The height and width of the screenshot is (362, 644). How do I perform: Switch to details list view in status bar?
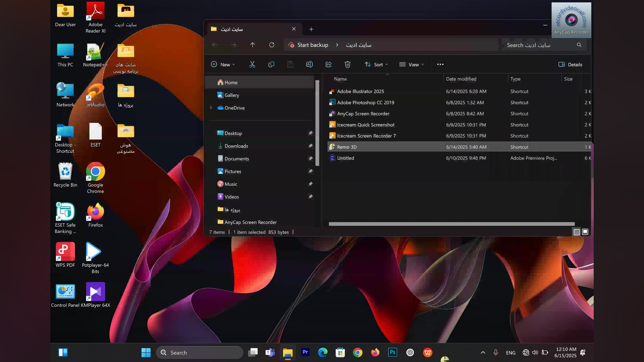click(577, 232)
